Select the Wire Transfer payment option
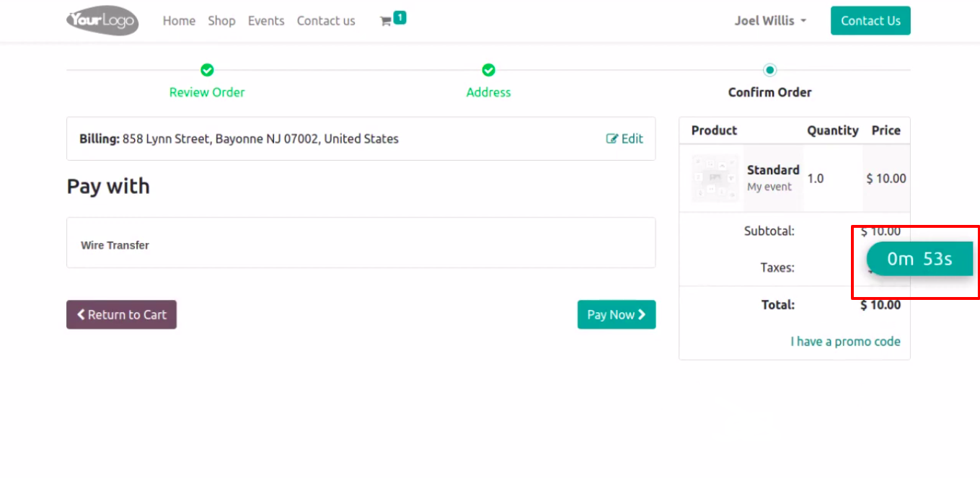Image resolution: width=980 pixels, height=478 pixels. click(x=361, y=243)
